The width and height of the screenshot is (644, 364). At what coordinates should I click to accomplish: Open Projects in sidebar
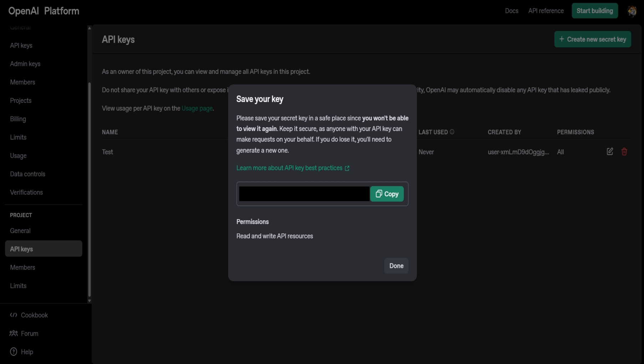[21, 101]
